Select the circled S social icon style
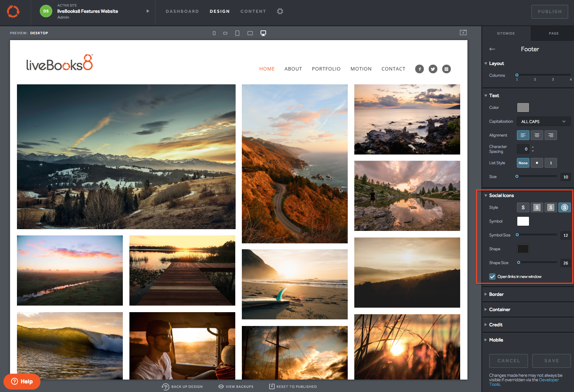574x392 pixels. (564, 207)
